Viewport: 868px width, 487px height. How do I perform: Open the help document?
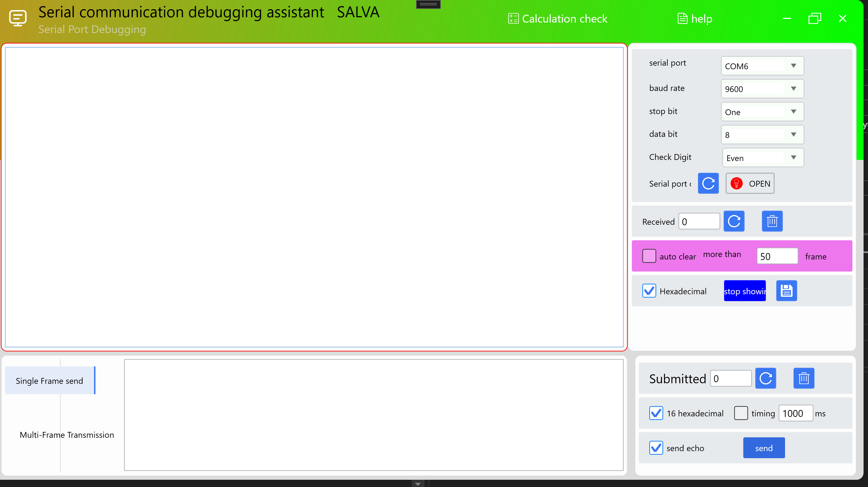point(695,19)
